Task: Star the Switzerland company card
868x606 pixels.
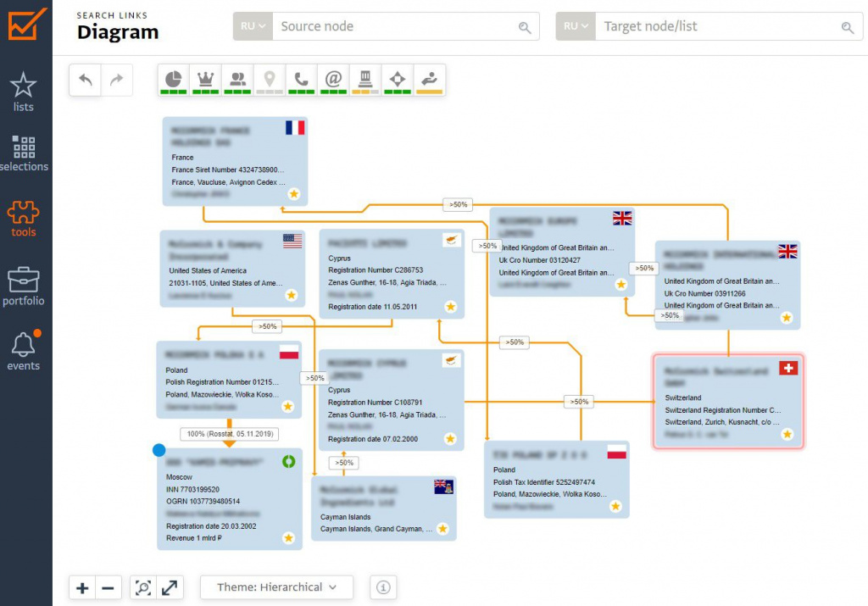Action: point(787,435)
